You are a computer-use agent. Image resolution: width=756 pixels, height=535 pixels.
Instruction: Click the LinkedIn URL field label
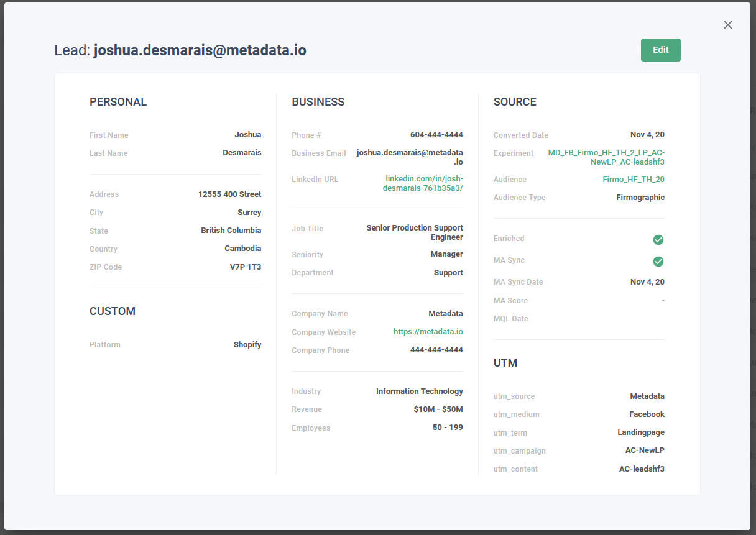[x=315, y=180]
